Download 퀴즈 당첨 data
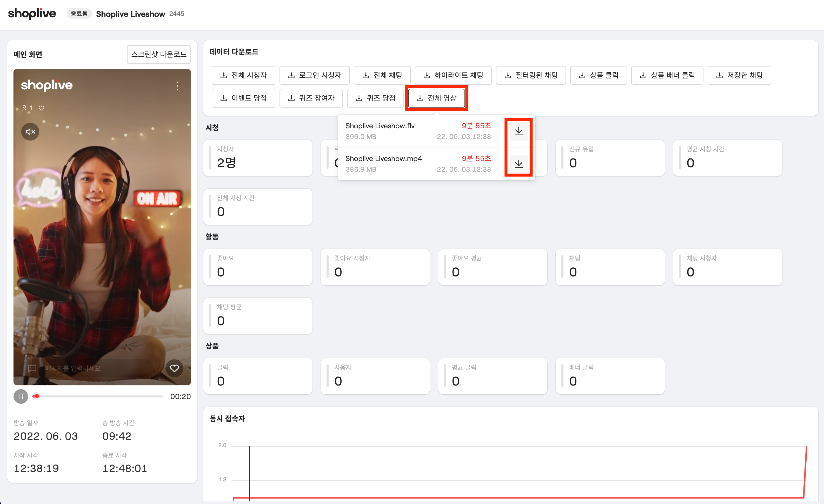Viewport: 824px width, 504px height. (x=376, y=98)
